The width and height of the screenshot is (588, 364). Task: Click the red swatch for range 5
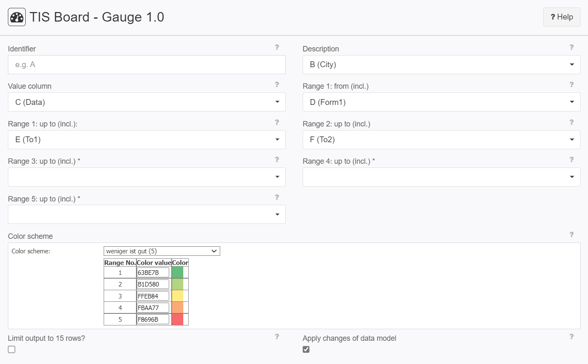coord(177,319)
